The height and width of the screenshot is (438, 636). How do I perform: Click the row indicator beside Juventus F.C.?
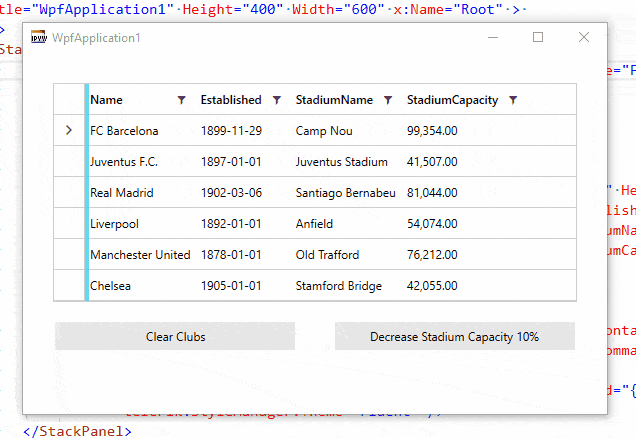tap(69, 161)
